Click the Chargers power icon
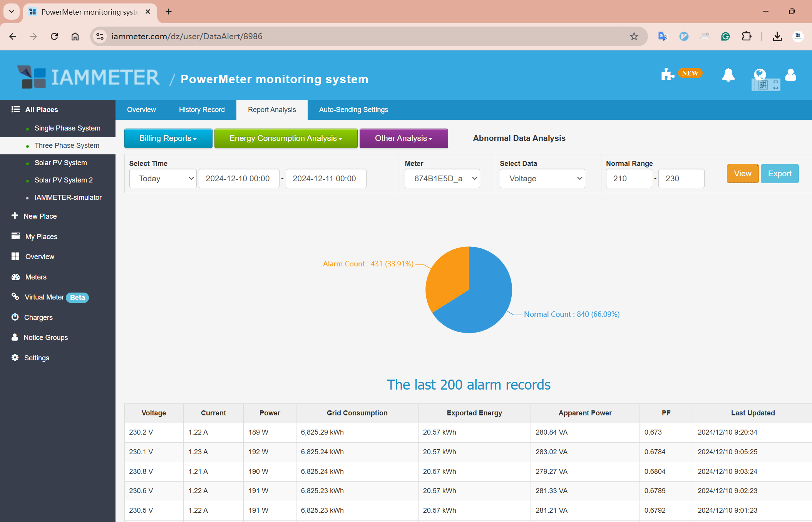 [15, 317]
